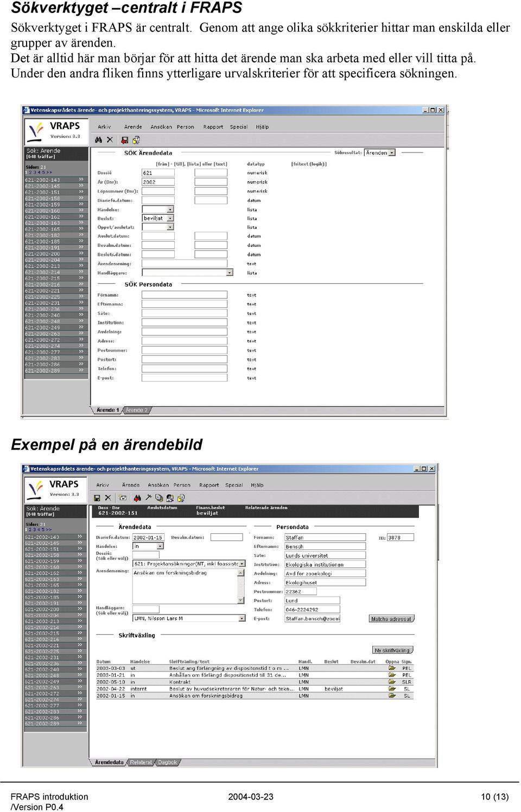Click the last documents icon in the case window toolbar
Screen dimensions: 521x812
tap(181, 498)
